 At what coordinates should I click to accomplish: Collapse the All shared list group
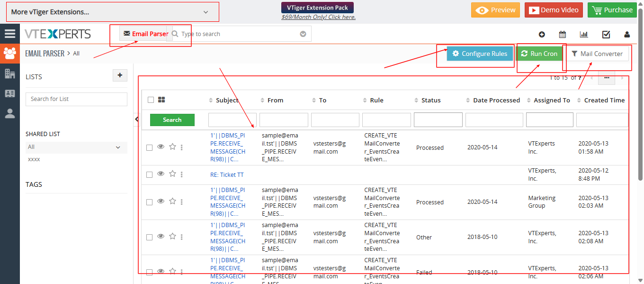[118, 147]
